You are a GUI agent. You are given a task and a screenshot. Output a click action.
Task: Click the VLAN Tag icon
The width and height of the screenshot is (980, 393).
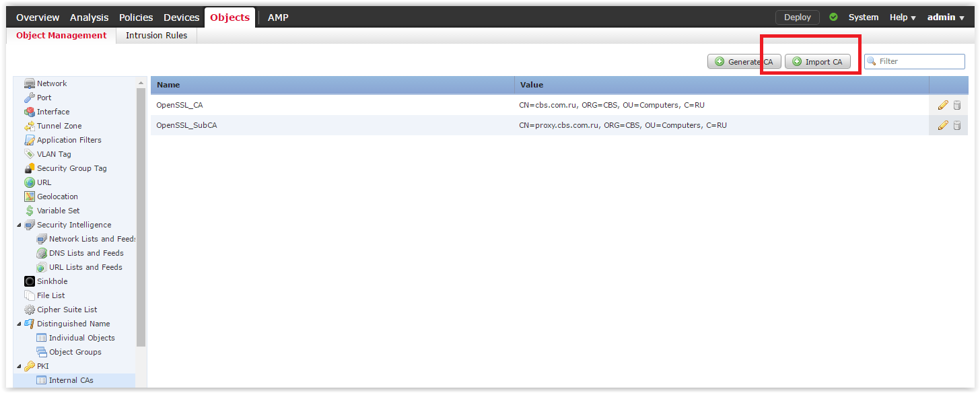tap(30, 154)
